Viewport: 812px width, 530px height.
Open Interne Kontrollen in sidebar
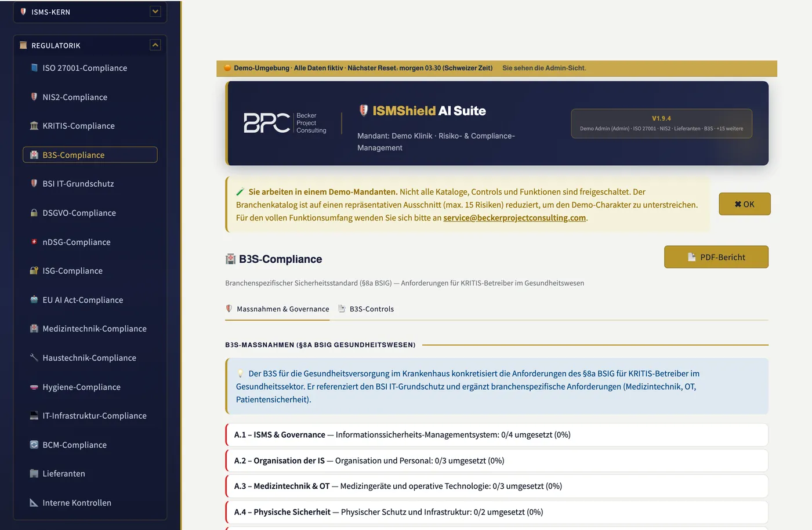pyautogui.click(x=90, y=503)
